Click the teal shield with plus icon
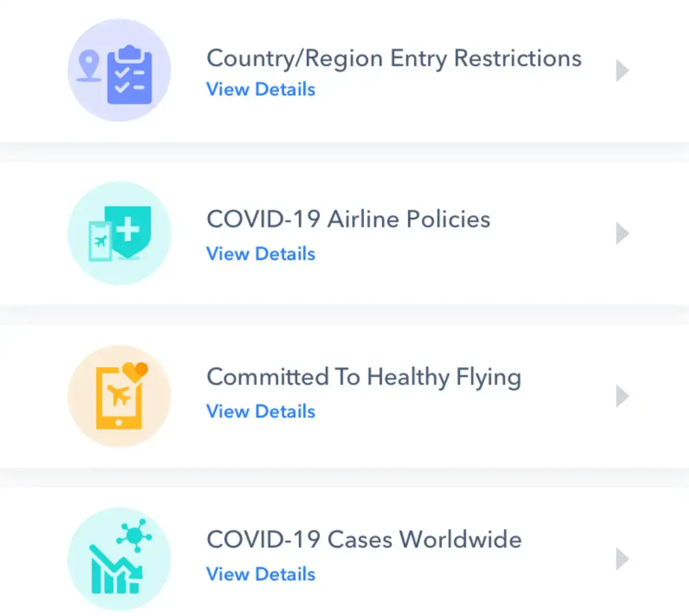The width and height of the screenshot is (689, 616). (128, 232)
